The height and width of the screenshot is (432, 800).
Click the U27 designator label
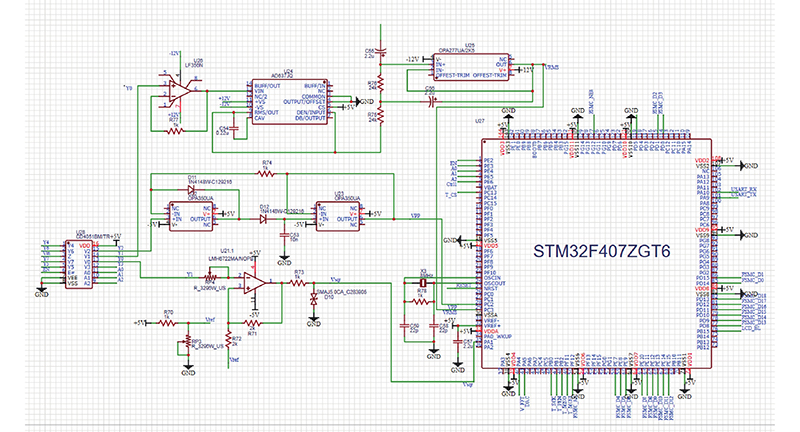(479, 122)
